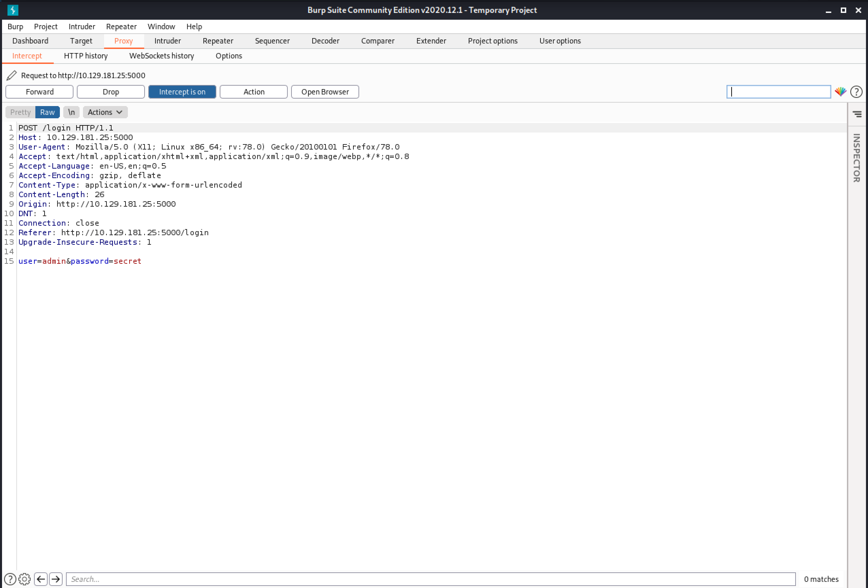Open the Action menu button
The image size is (868, 588).
[x=254, y=92]
